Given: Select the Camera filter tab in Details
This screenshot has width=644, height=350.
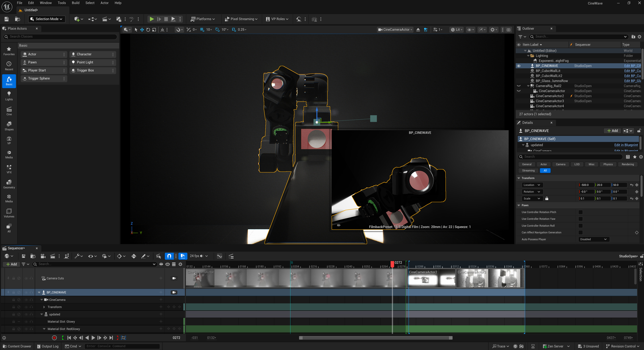Looking at the screenshot, I should [560, 164].
